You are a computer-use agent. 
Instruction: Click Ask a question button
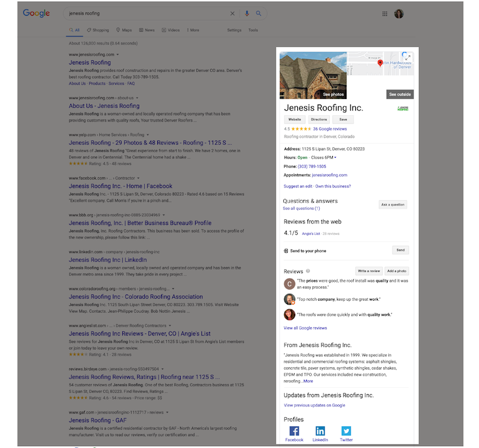393,205
